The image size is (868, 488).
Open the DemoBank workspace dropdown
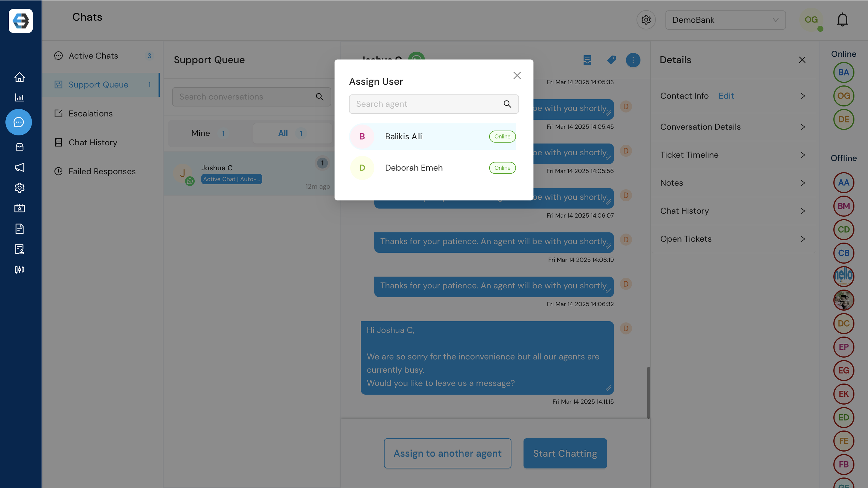(725, 20)
